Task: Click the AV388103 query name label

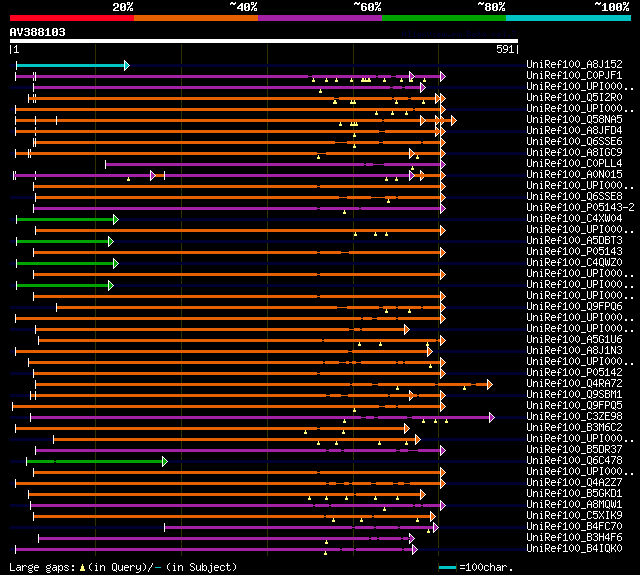Action: pyautogui.click(x=38, y=32)
